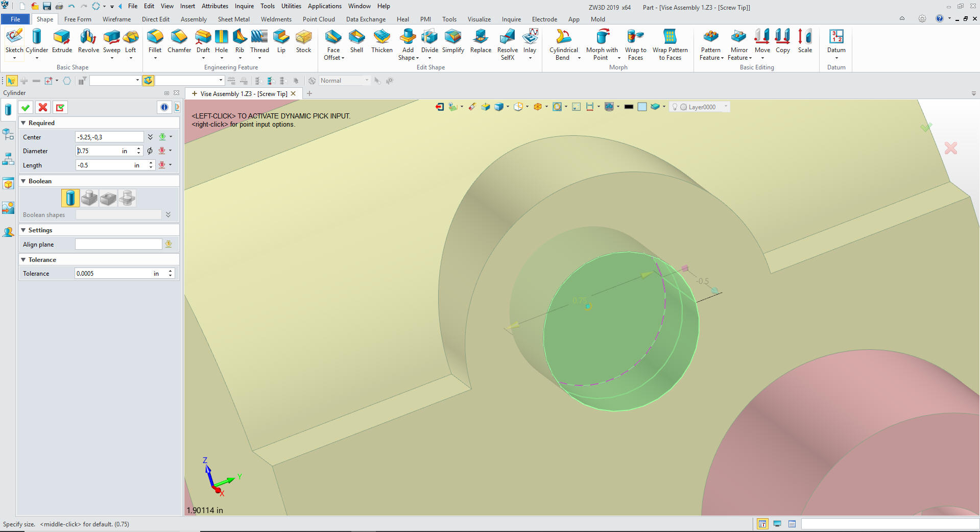Click the Draft tool icon

click(203, 41)
